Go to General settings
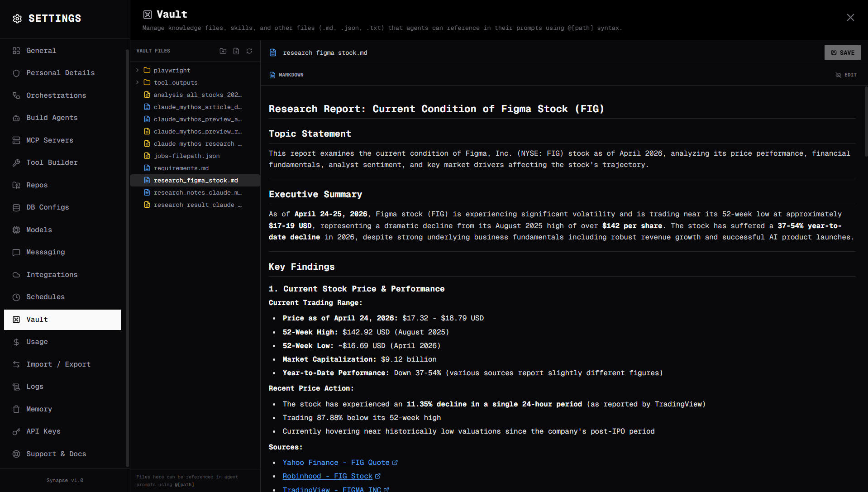Screen dimensions: 868x492 pyautogui.click(x=62, y=51)
